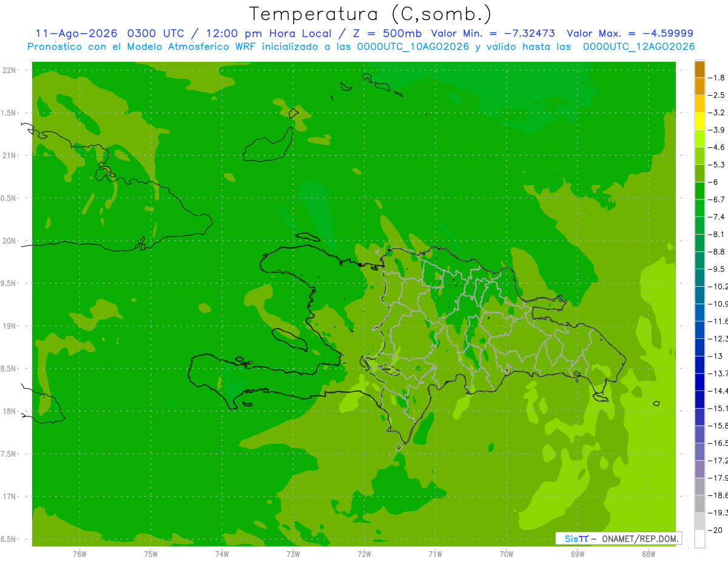The width and height of the screenshot is (728, 562).
Task: Pick the blue swatch between -13.7 and -14.4
Action: coord(699,382)
